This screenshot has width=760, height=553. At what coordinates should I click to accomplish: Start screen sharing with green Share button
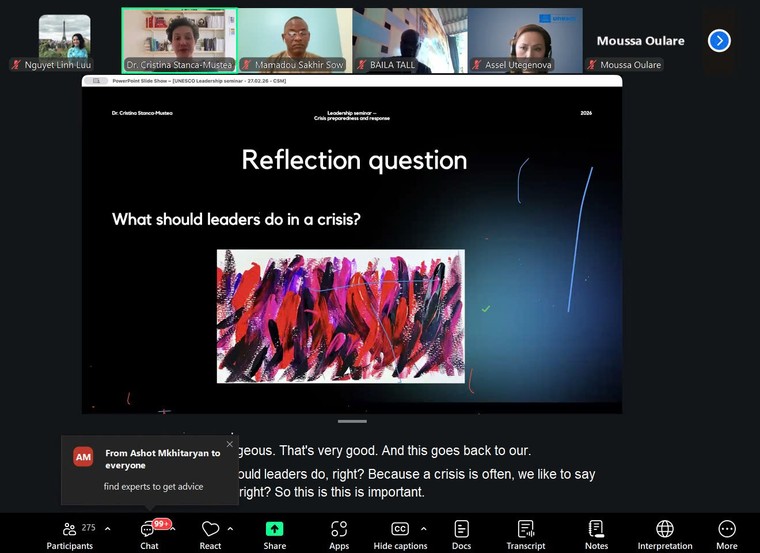[x=274, y=534]
